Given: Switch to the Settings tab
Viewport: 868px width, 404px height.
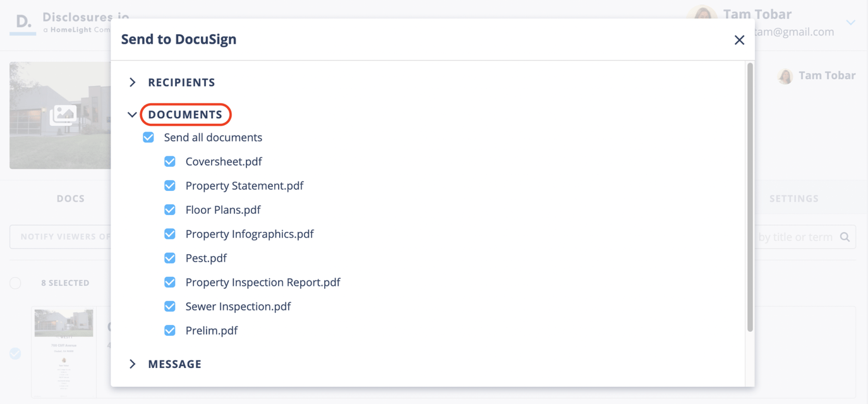Looking at the screenshot, I should [x=793, y=199].
